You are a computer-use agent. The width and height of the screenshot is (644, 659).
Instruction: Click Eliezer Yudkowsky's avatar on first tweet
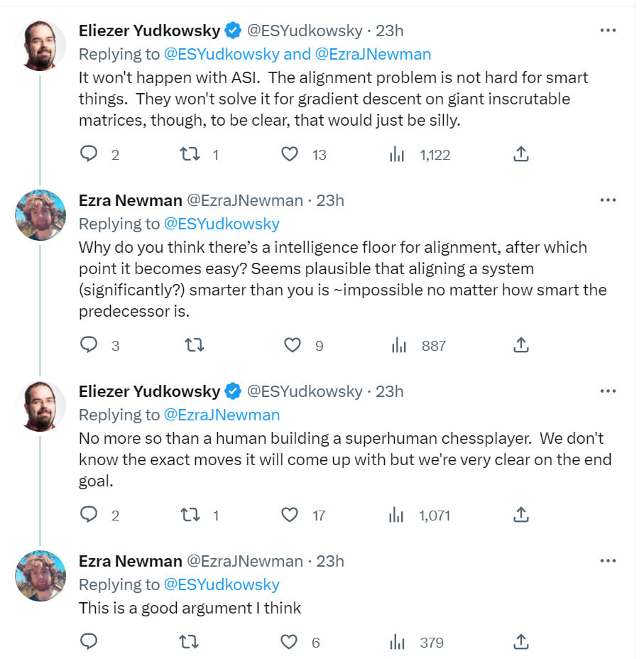40,45
